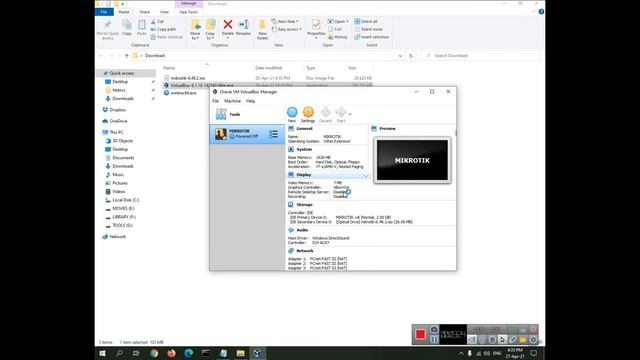The height and width of the screenshot is (360, 640).
Task: Click the System section header
Action: tap(304, 149)
